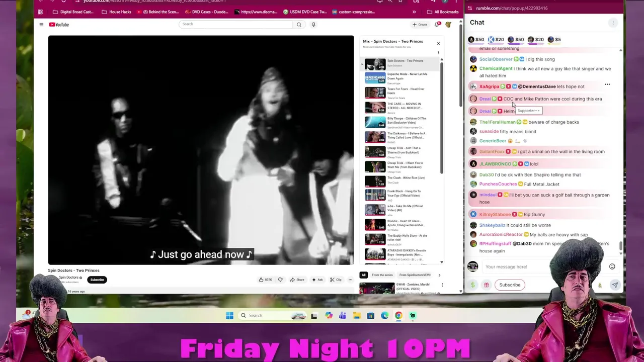644x362 pixels.
Task: Start voice search with the microphone icon
Action: click(313, 24)
